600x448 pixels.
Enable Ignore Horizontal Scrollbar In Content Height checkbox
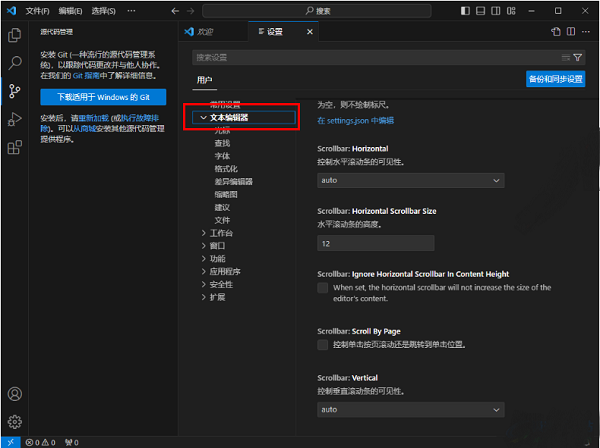click(322, 288)
